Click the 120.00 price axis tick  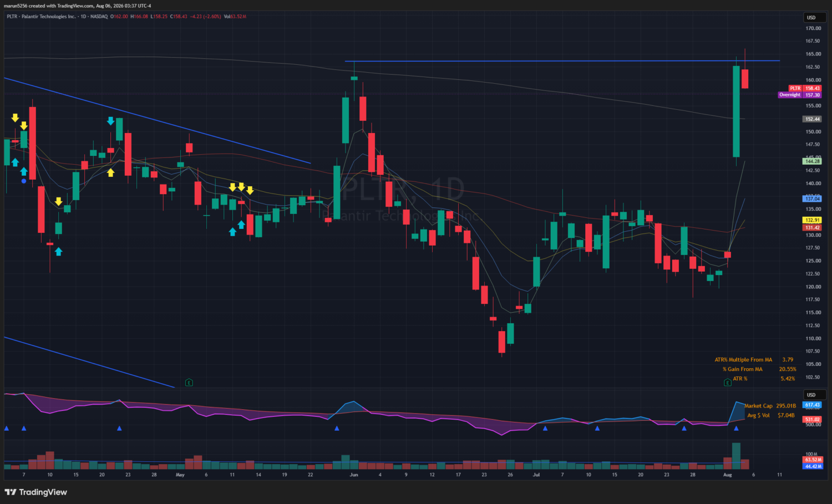tap(813, 287)
